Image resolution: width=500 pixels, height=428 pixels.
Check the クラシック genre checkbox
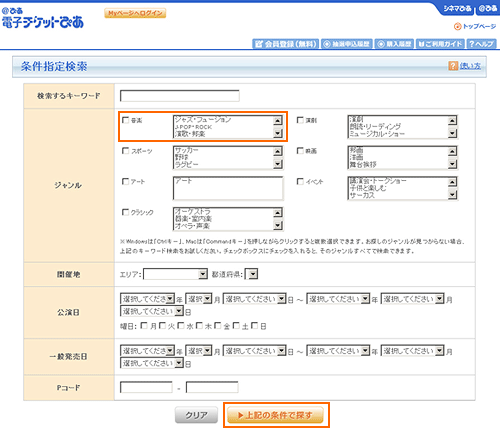coord(126,212)
